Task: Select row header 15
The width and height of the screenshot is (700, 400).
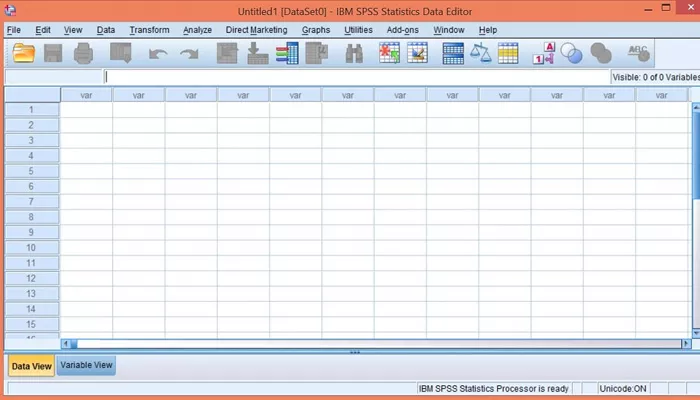Action: pyautogui.click(x=32, y=324)
